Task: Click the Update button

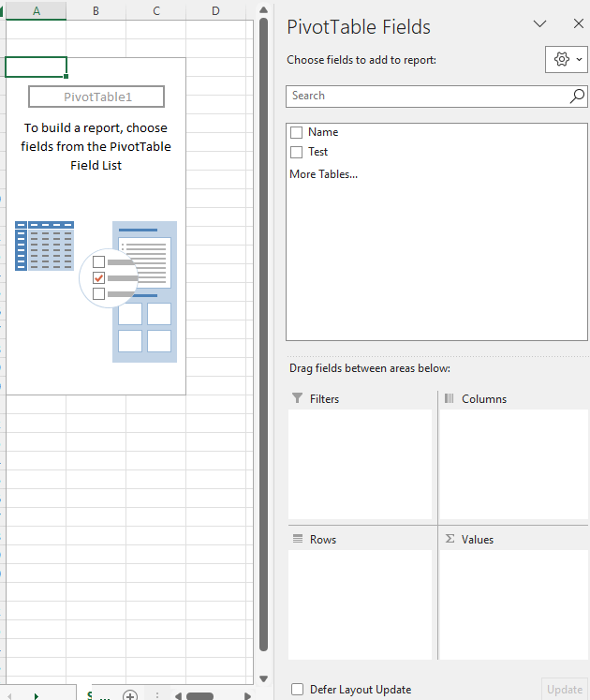Action: (565, 690)
